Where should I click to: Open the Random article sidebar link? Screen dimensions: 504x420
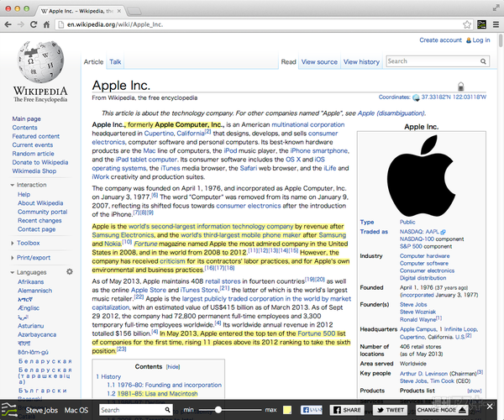point(33,154)
